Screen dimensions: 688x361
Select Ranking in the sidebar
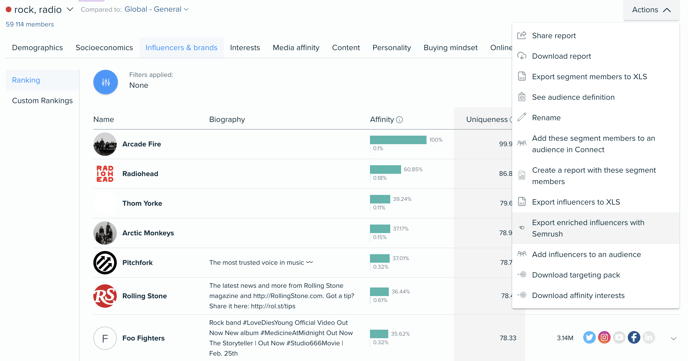coord(43,80)
